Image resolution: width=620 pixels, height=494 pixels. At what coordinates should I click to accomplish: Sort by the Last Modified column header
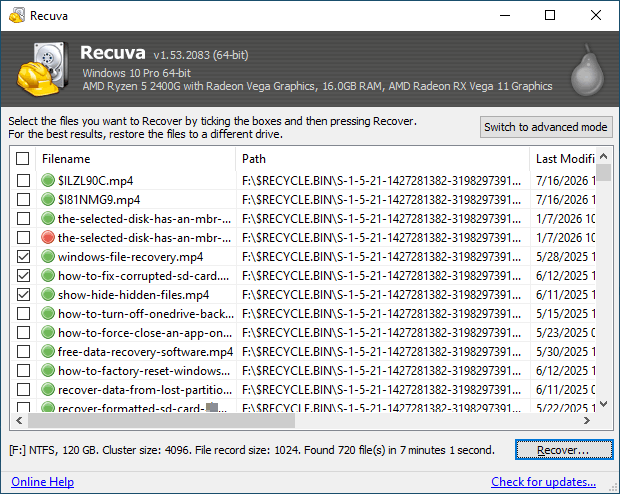[563, 159]
